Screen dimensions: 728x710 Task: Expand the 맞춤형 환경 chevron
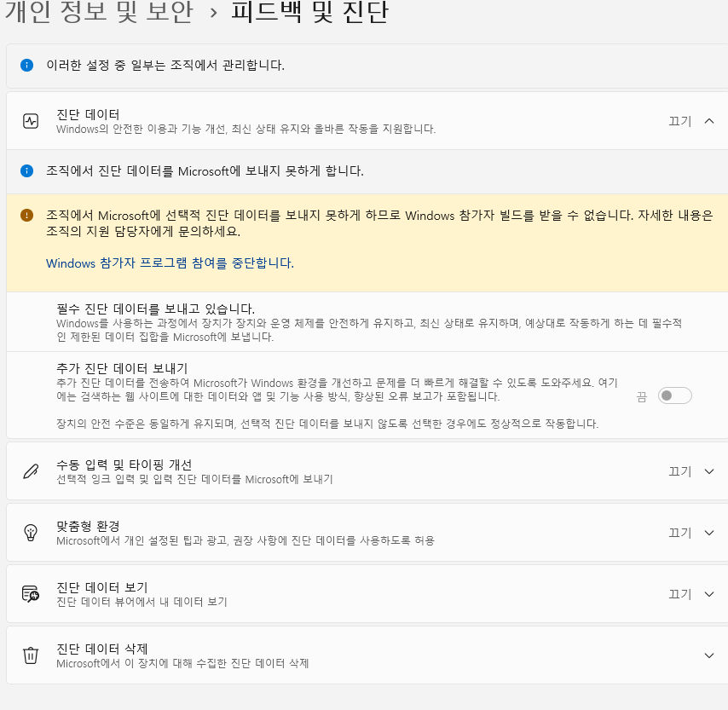pyautogui.click(x=709, y=533)
